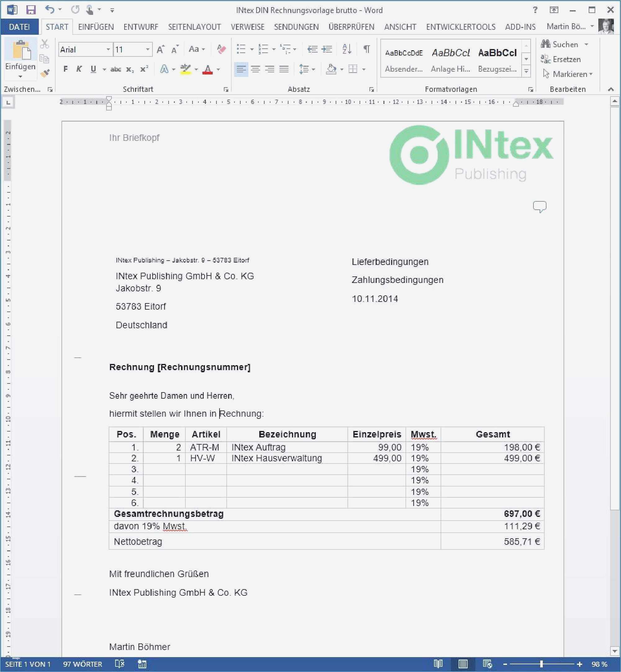Open the SENDUNGEN ribbon tab
Image resolution: width=621 pixels, height=672 pixels.
coord(296,27)
